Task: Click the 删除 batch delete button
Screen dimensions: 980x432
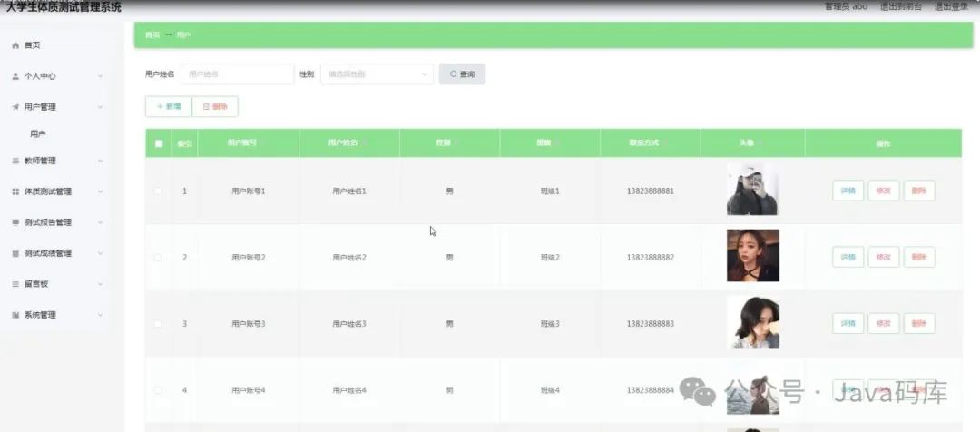Action: coord(215,106)
